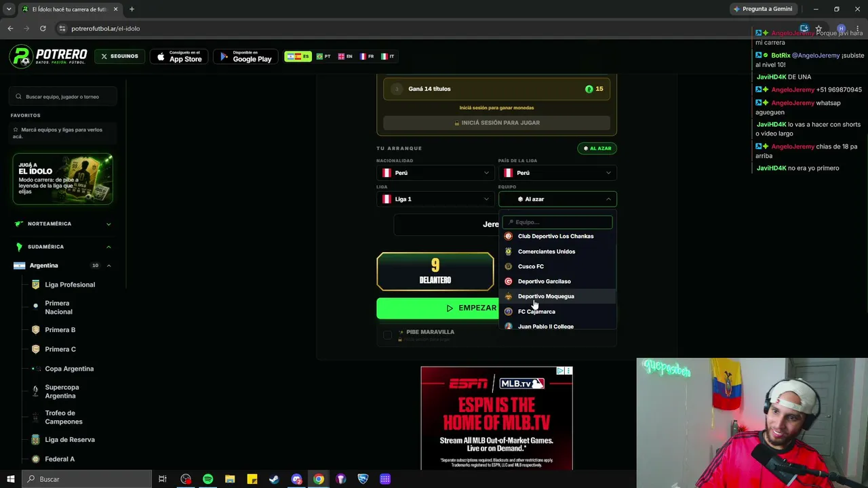The height and width of the screenshot is (488, 868).
Task: Open the Chrome tab search dropdown
Action: tap(9, 9)
